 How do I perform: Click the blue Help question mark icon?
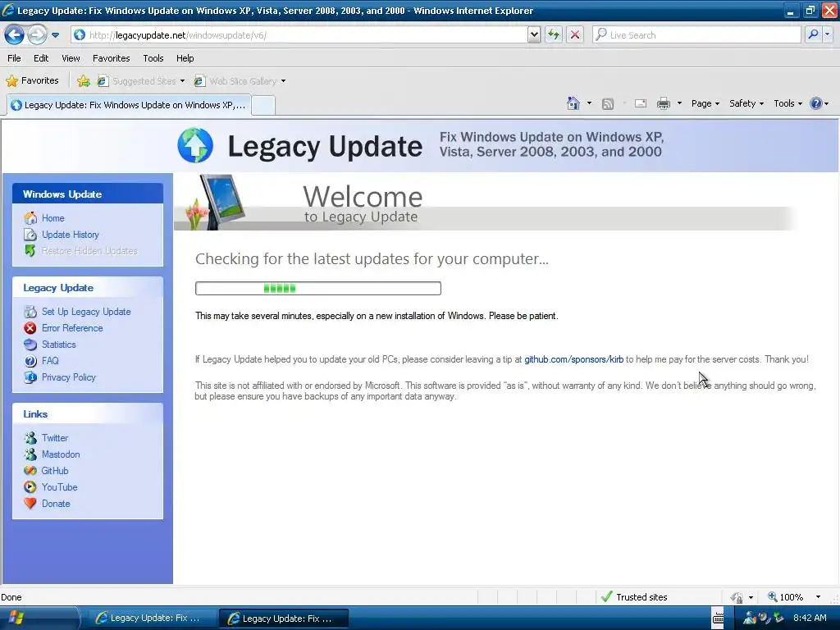tap(816, 103)
